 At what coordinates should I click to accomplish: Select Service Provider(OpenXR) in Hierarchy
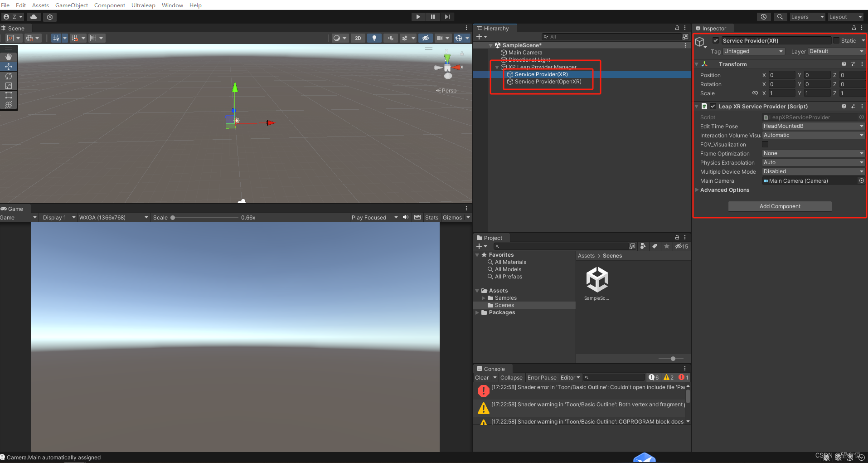(548, 82)
